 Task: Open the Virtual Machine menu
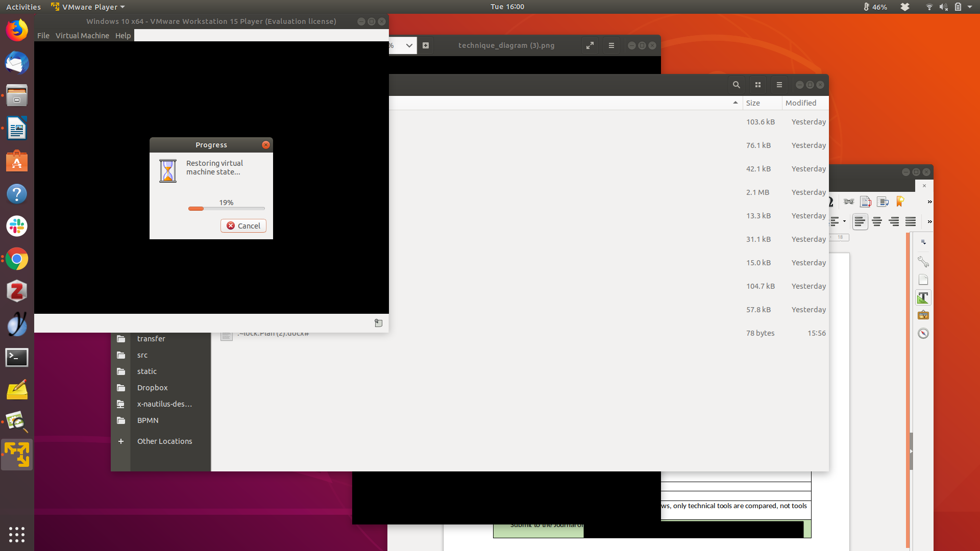click(82, 36)
